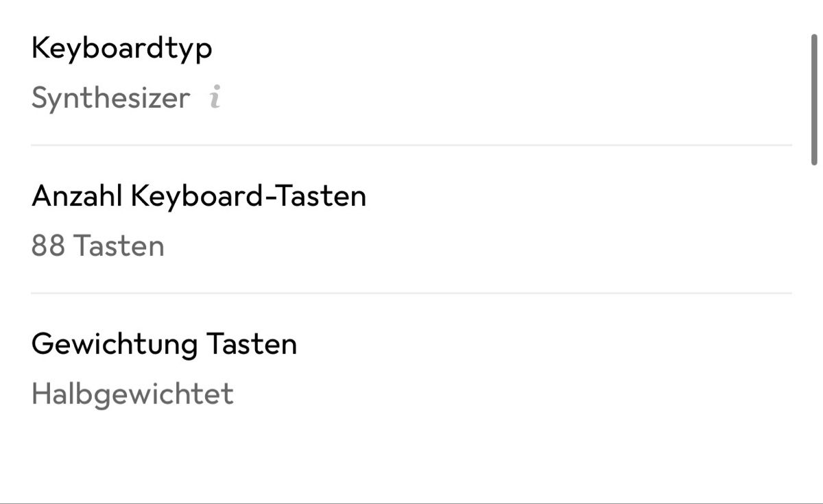Click the number 88 in the key count
Viewport: 823px width, 504px height.
tap(48, 245)
